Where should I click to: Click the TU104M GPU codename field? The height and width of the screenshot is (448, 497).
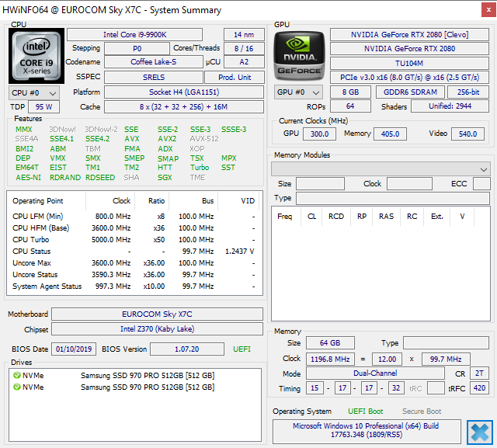(x=409, y=64)
